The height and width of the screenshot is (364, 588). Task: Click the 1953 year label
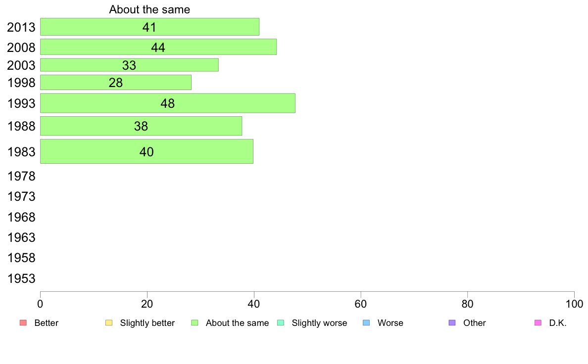[21, 278]
